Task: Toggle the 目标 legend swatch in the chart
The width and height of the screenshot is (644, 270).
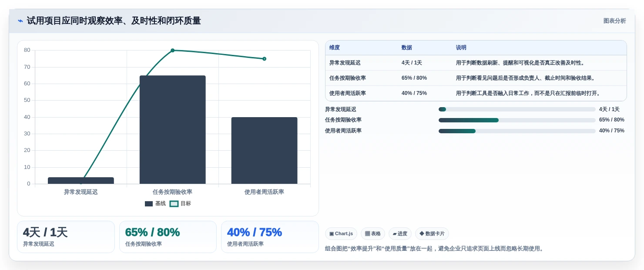Action: pos(174,204)
